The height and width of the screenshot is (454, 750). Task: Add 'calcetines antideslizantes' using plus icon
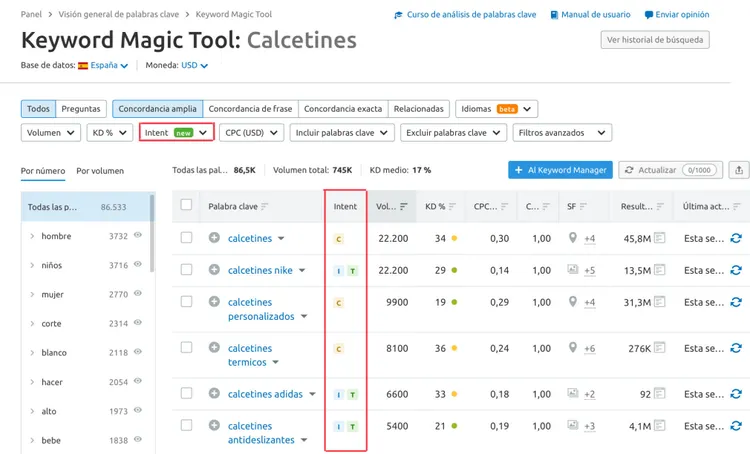[x=214, y=425]
